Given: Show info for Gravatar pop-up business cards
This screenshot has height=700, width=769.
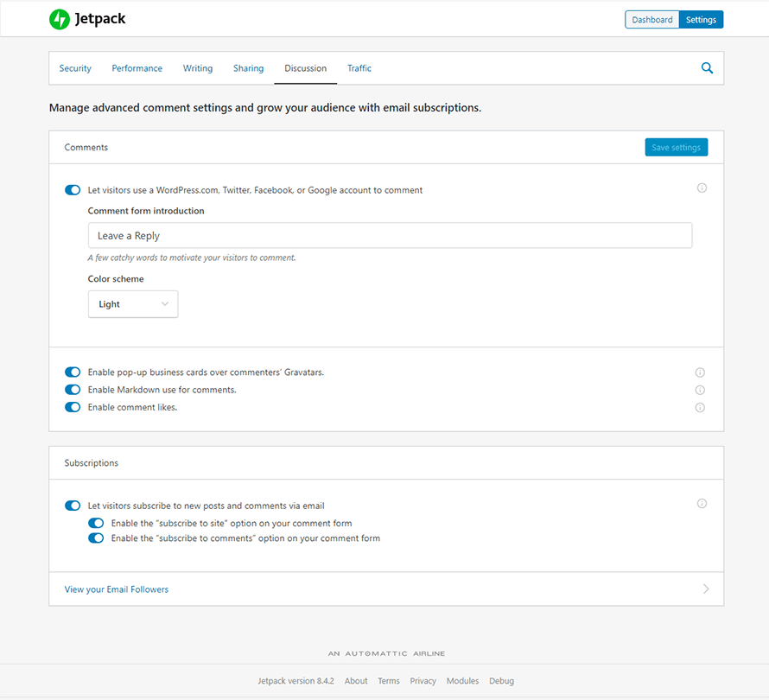Looking at the screenshot, I should [700, 372].
